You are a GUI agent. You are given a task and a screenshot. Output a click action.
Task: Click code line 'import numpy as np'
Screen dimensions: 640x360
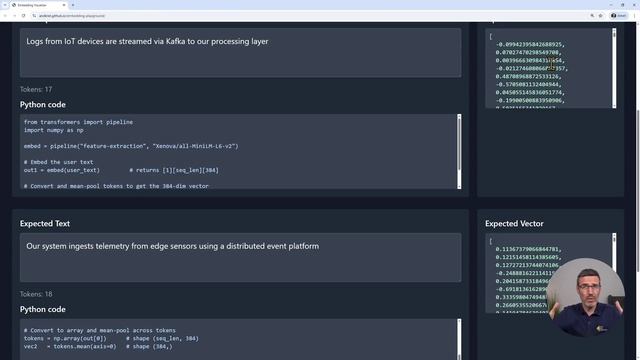(53, 130)
